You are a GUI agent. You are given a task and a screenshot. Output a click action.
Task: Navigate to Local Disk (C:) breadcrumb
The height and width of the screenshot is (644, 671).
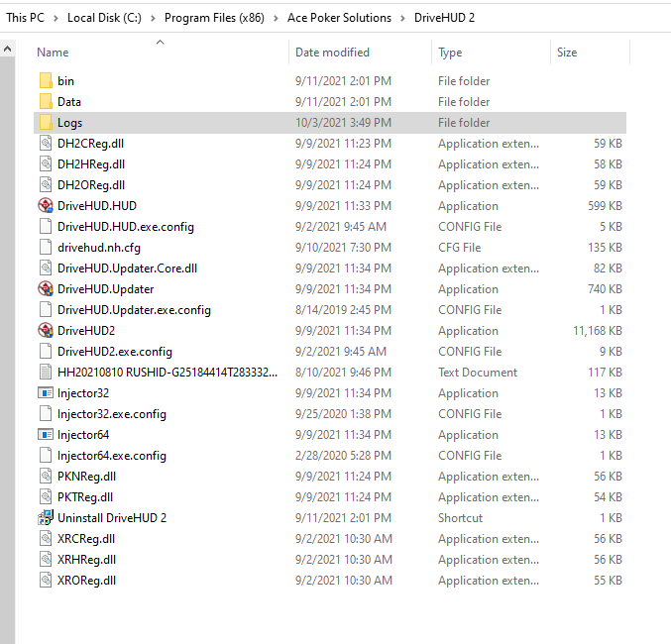(x=104, y=18)
